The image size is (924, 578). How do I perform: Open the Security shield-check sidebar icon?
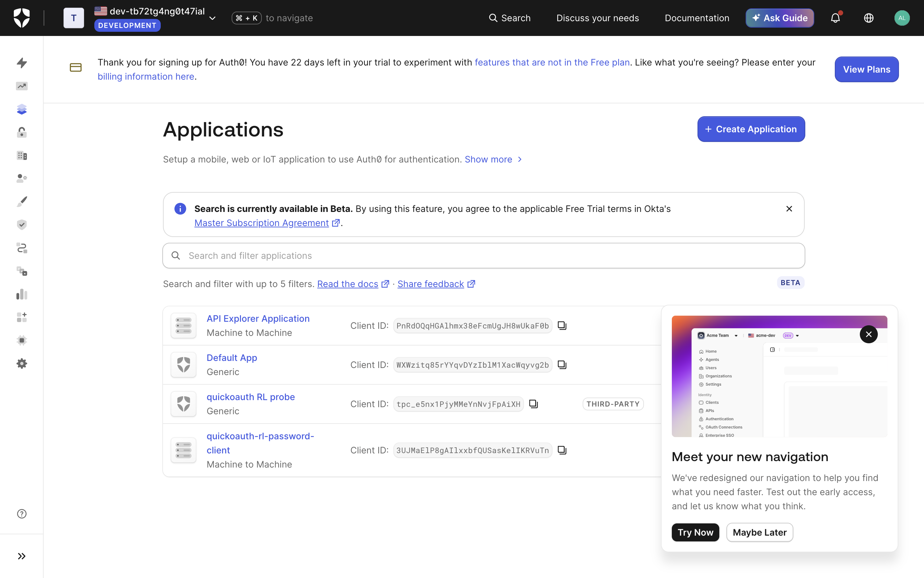click(x=22, y=224)
